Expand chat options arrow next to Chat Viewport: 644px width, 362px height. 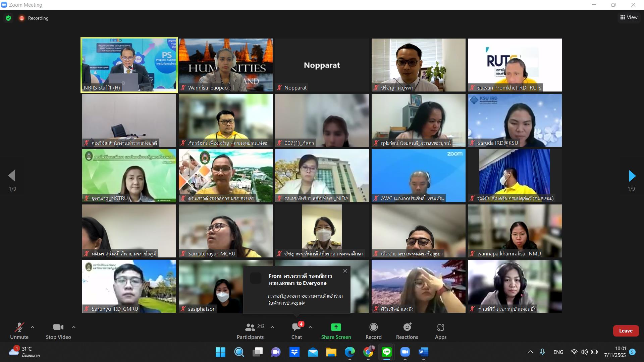click(310, 327)
